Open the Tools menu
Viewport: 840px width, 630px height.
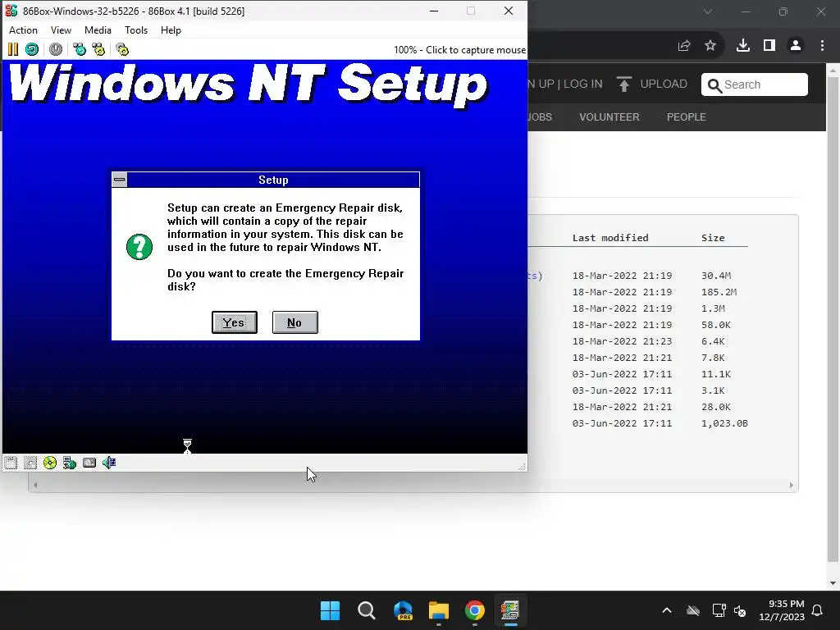[x=136, y=30]
